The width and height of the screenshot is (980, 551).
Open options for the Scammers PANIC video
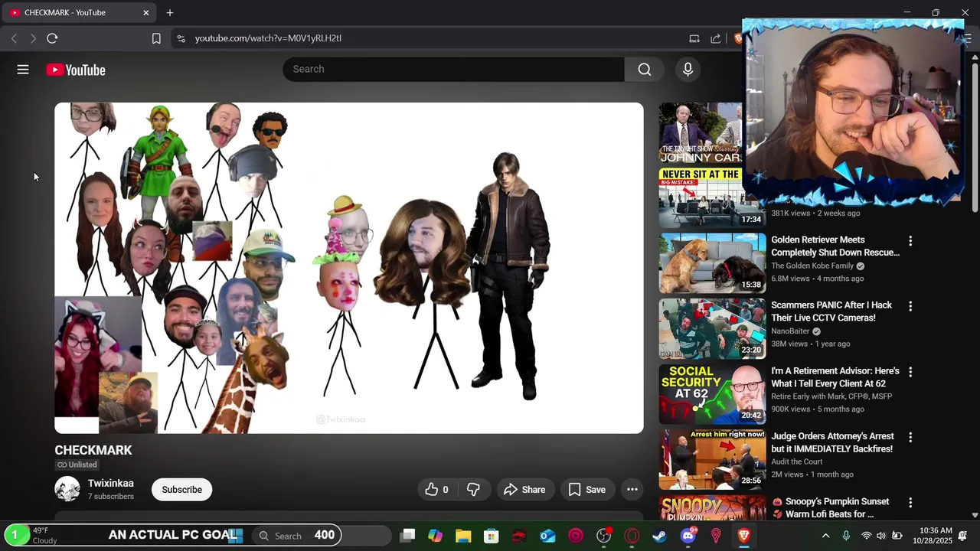910,306
